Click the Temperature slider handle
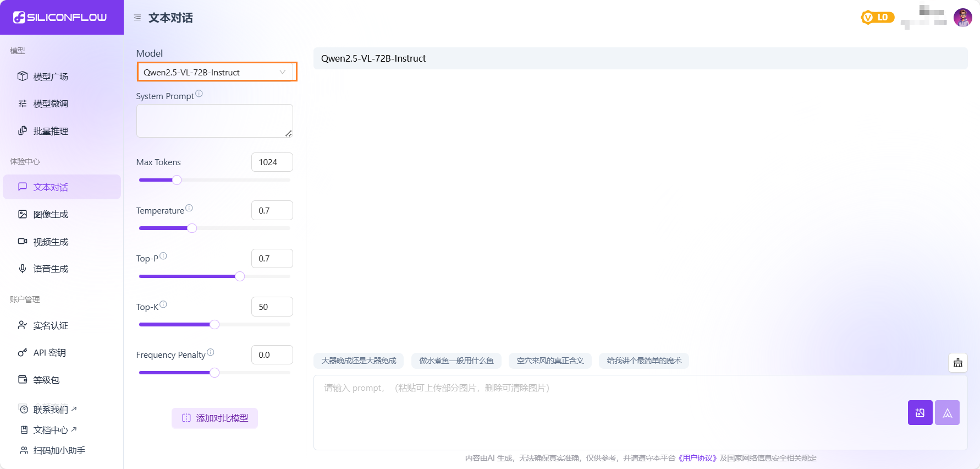 point(192,228)
